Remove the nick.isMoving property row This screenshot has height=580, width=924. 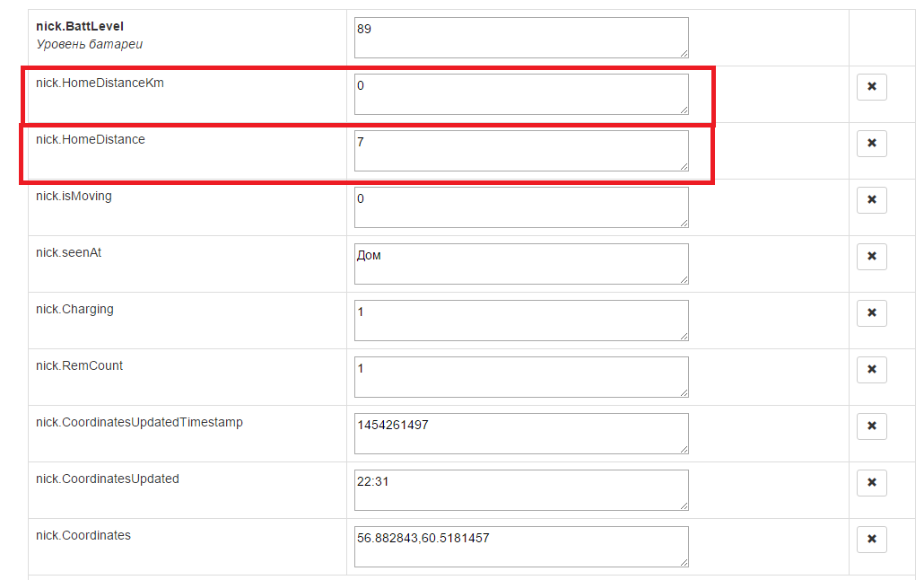coord(871,200)
